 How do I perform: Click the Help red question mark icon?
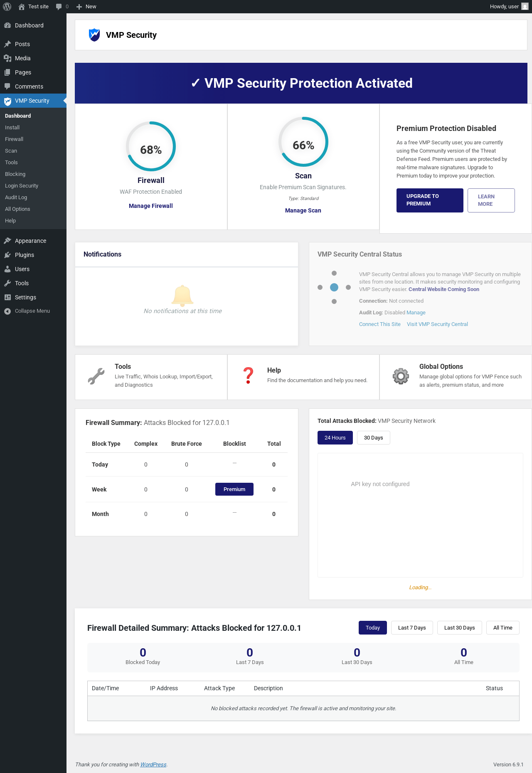[249, 375]
